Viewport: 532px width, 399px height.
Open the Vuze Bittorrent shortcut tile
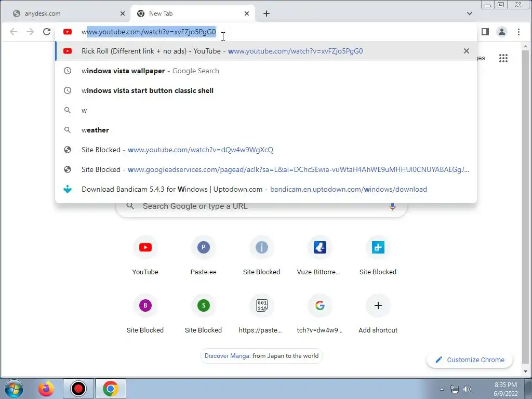(x=320, y=256)
